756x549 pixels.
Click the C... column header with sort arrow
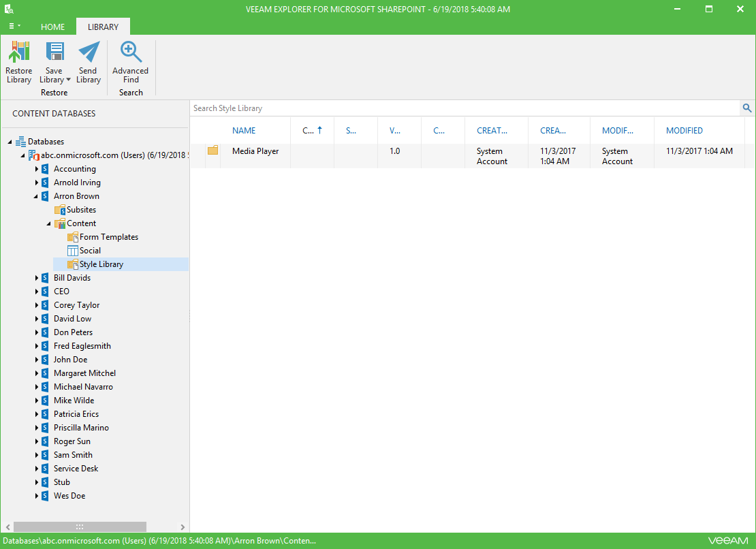312,131
